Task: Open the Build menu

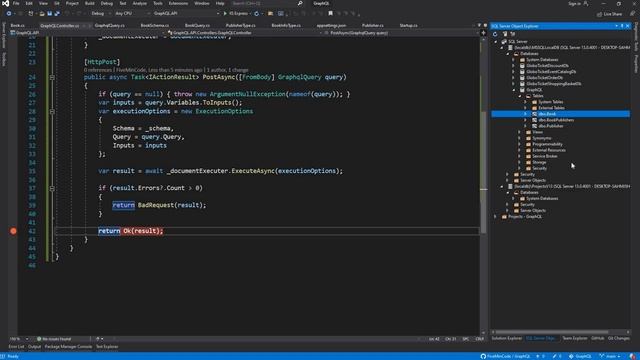Action: [89, 3]
